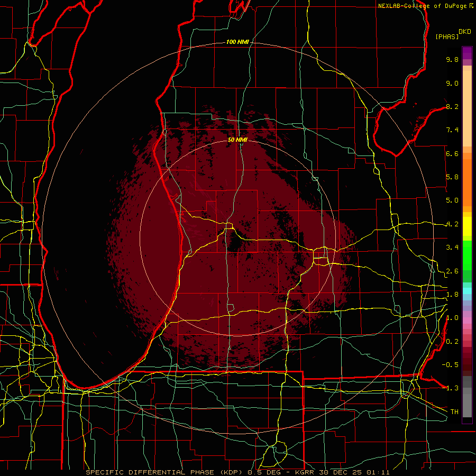Click the 100 NMI range ring label
This screenshot has width=476, height=476.
(x=237, y=42)
